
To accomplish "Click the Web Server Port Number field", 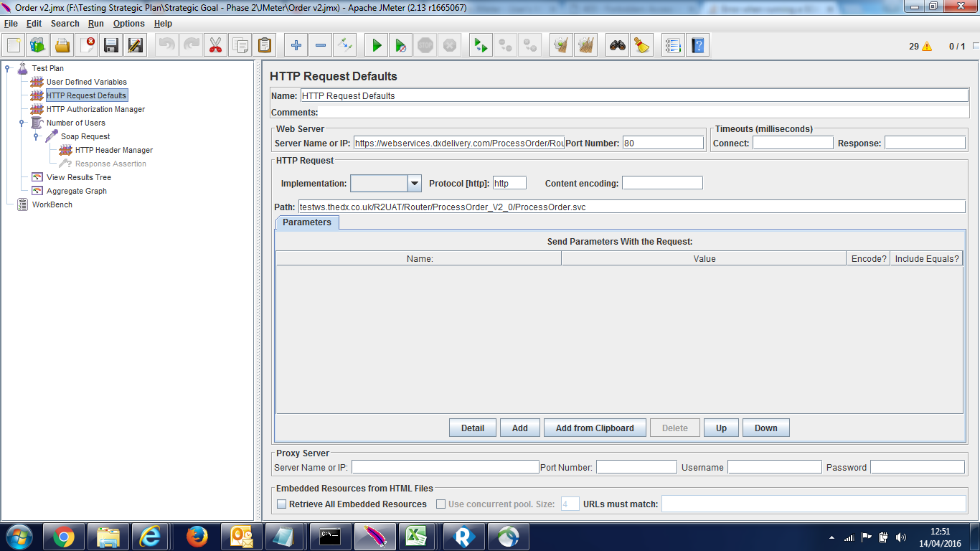I will coord(664,143).
